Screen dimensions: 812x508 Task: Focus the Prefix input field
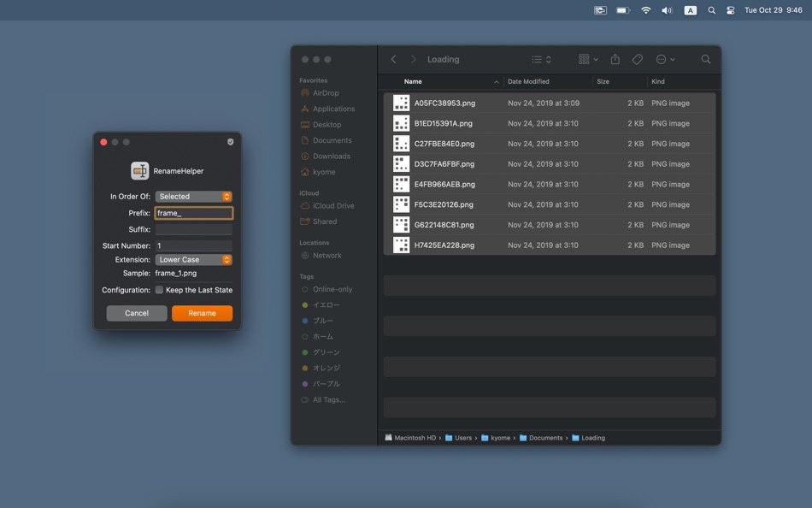click(x=194, y=213)
